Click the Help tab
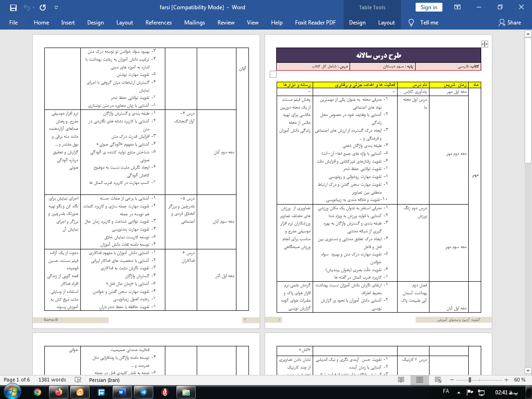The width and height of the screenshot is (532, 399). [x=277, y=22]
